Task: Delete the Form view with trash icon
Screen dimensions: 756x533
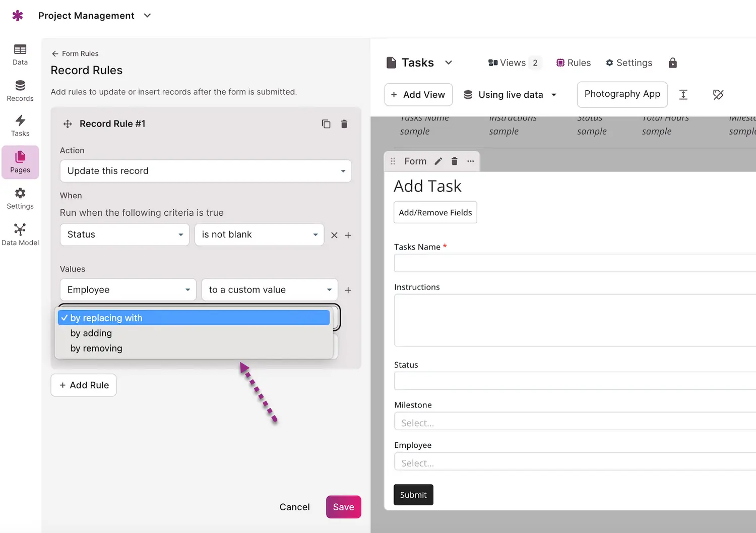Action: pyautogui.click(x=455, y=161)
